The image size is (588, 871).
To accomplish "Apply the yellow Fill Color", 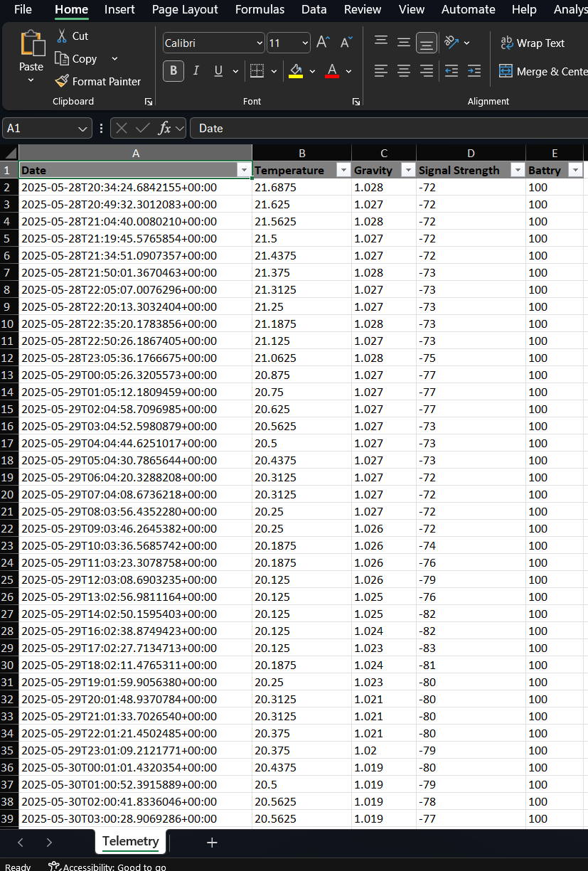I will [x=296, y=71].
